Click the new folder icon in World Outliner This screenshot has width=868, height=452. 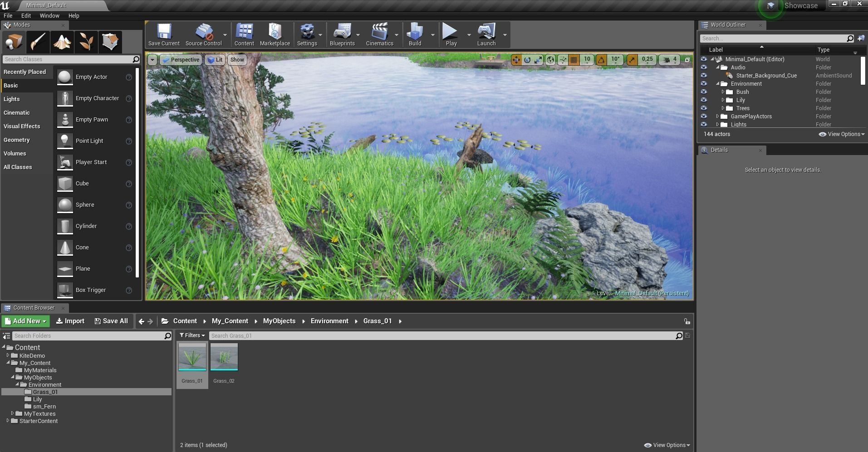[861, 39]
